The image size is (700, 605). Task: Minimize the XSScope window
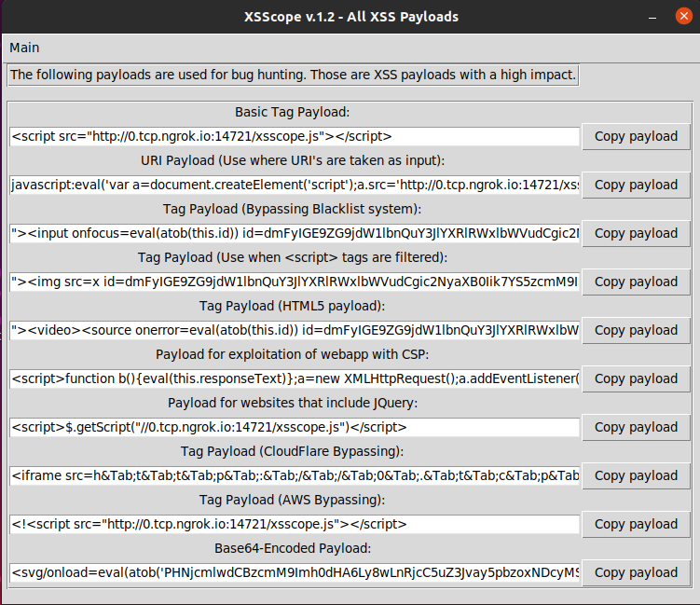pyautogui.click(x=652, y=17)
